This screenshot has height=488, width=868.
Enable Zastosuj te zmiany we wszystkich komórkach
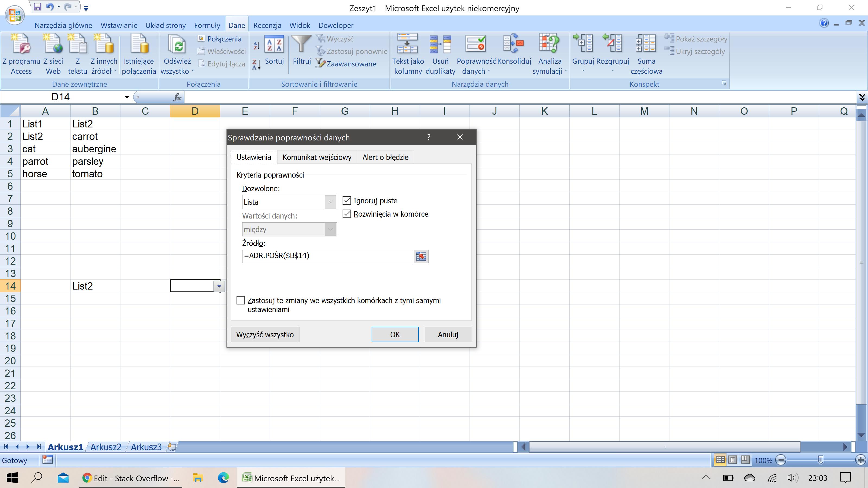241,300
